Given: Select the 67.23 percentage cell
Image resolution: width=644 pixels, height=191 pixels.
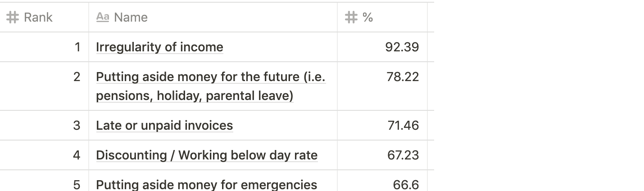Looking at the screenshot, I should tap(382, 155).
